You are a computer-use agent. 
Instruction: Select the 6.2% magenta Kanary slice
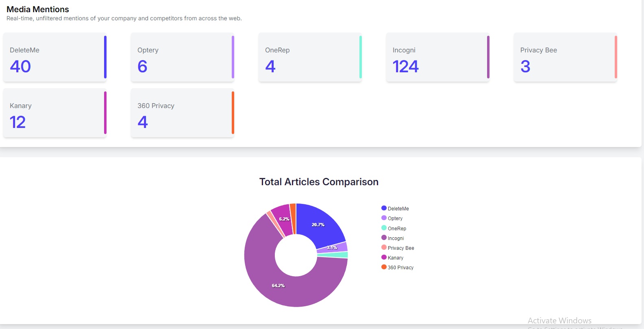point(283,219)
